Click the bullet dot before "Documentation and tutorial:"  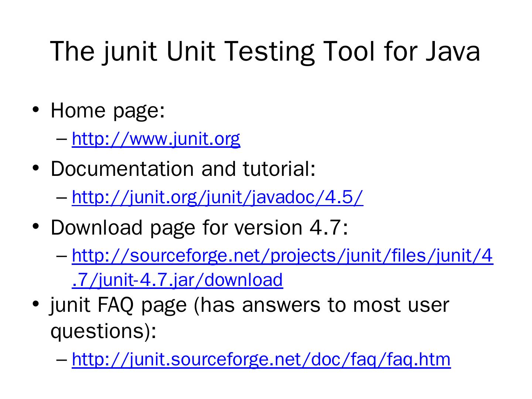[x=36, y=168]
